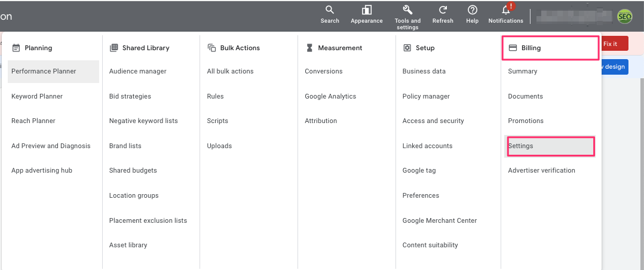Click the Billing heading
This screenshot has height=270, width=644.
(x=531, y=48)
